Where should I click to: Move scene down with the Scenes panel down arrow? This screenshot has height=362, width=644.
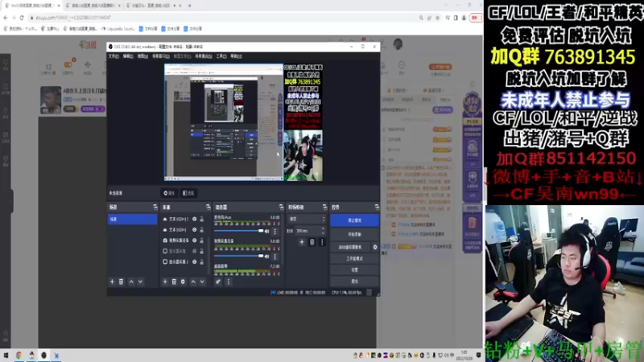tap(140, 282)
